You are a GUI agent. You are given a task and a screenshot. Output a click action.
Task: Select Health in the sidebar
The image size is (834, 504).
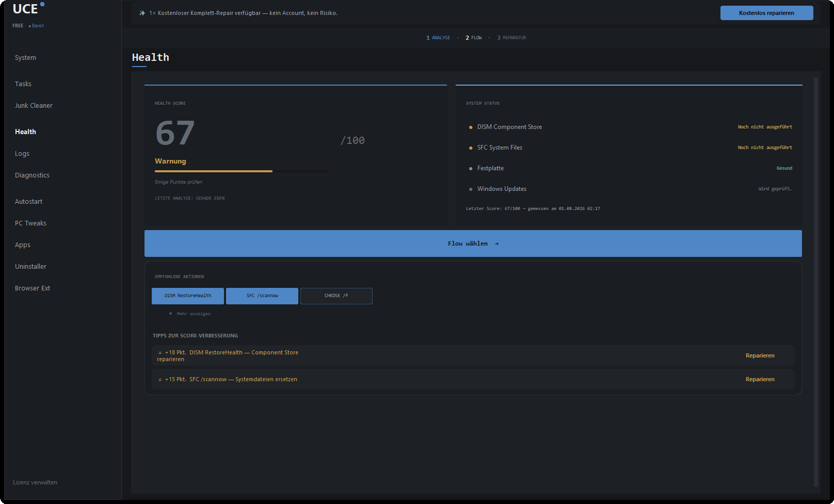[x=25, y=132]
